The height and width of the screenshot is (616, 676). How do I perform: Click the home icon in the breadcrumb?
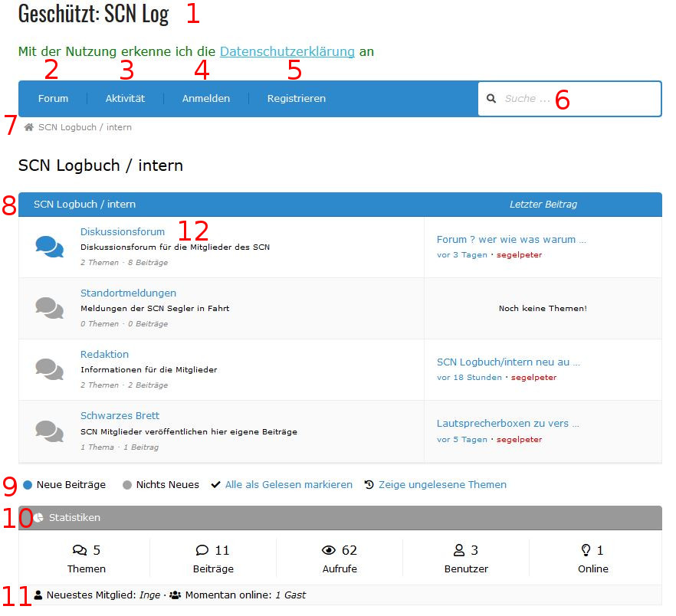click(29, 127)
